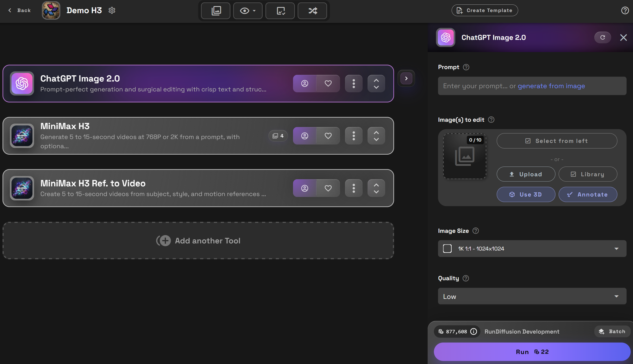Click the image check toolbar icon
This screenshot has width=633, height=364.
tap(280, 11)
